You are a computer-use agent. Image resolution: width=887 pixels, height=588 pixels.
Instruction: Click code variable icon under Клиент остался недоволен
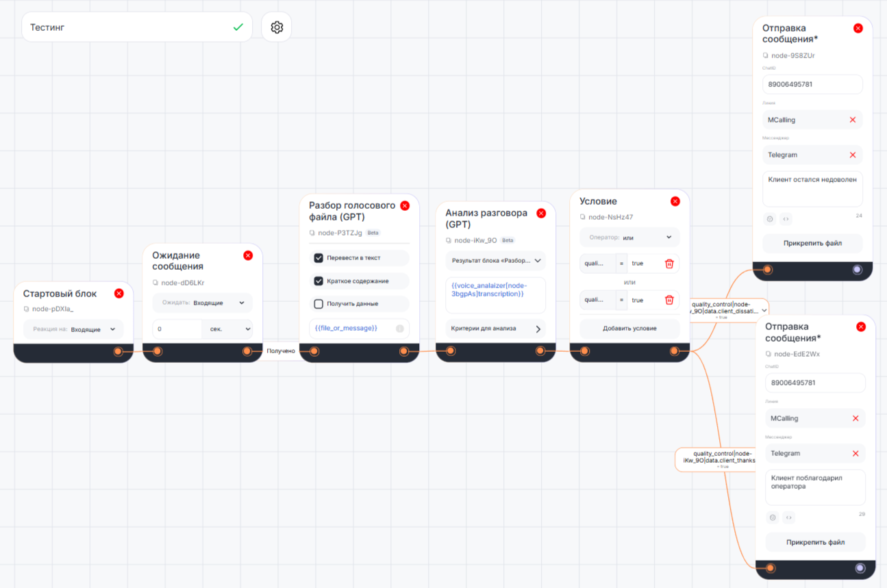click(x=786, y=219)
